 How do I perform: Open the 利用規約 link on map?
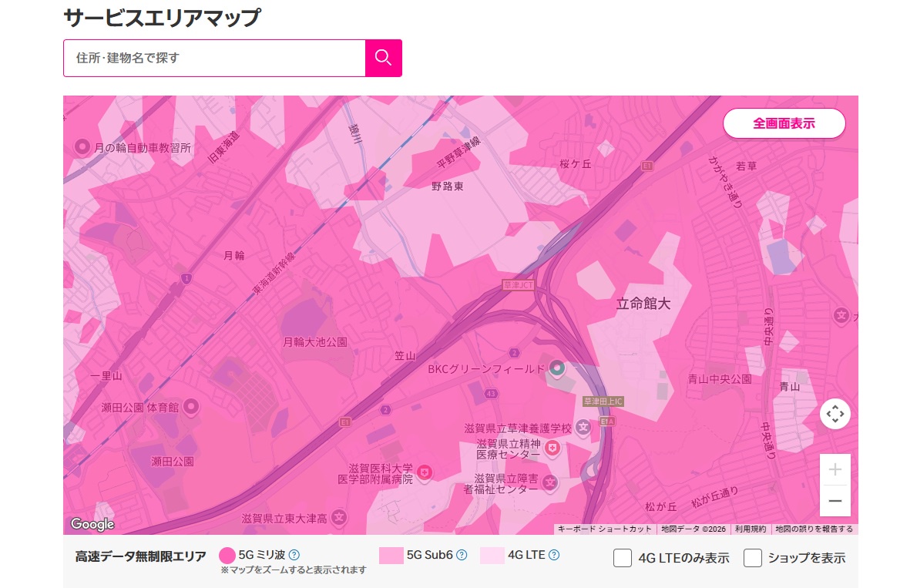750,529
